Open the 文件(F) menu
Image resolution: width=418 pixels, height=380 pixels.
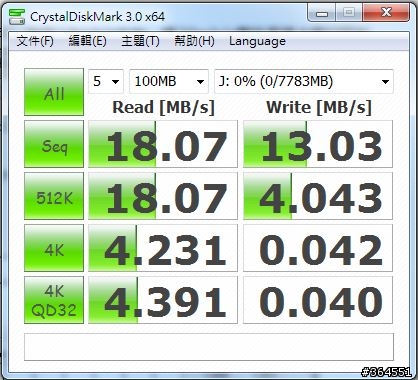coord(35,41)
